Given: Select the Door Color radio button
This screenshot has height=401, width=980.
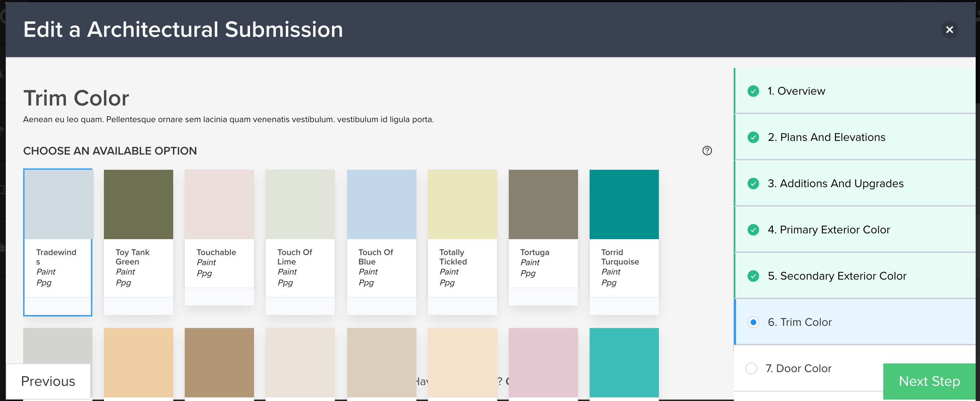Looking at the screenshot, I should [x=751, y=368].
